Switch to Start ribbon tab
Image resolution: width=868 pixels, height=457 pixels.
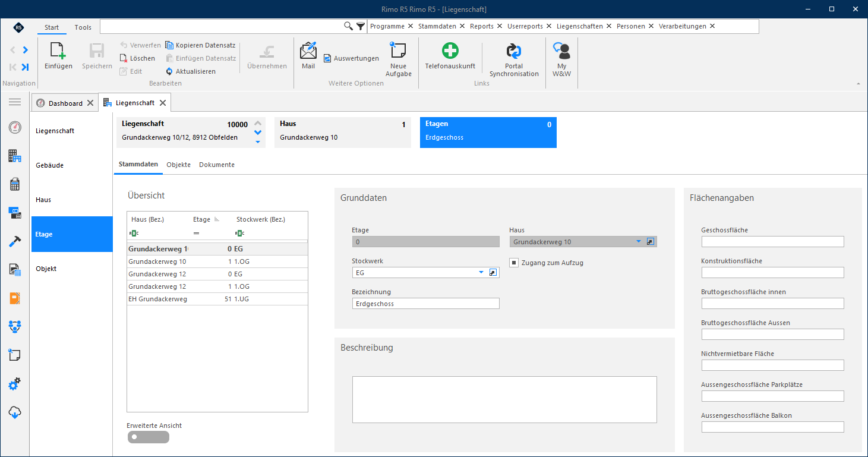52,27
